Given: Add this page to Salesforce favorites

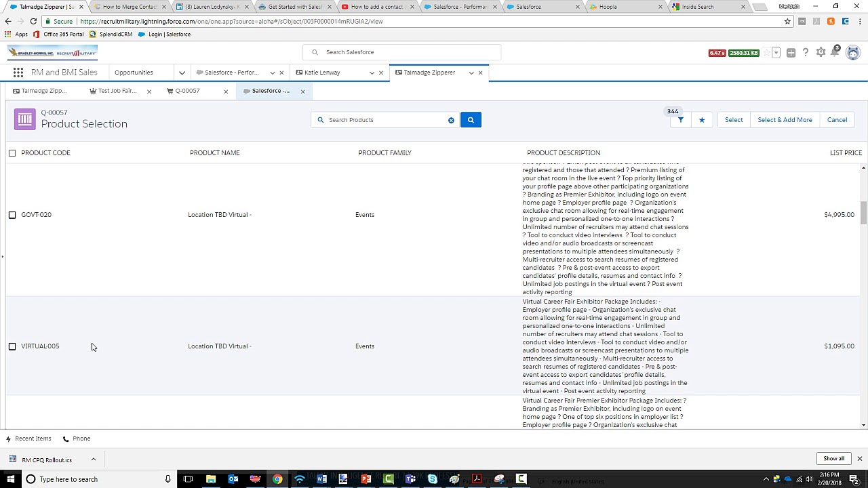Looking at the screenshot, I should point(766,52).
